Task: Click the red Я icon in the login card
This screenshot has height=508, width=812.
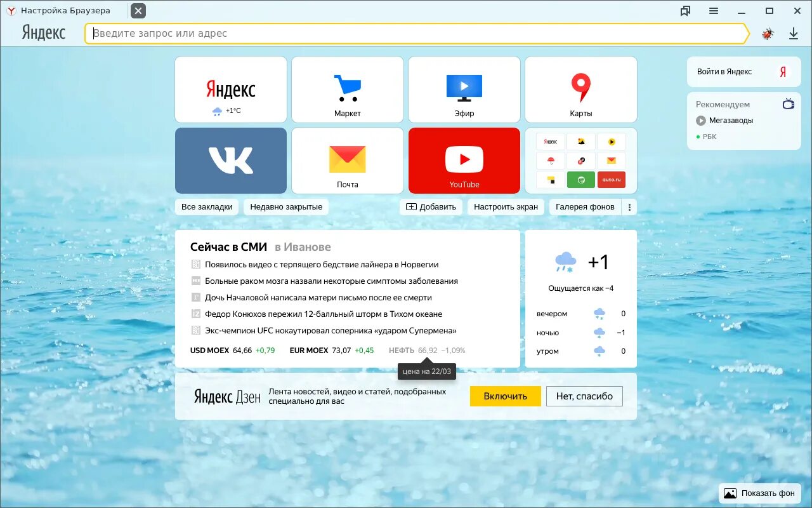Action: point(783,72)
